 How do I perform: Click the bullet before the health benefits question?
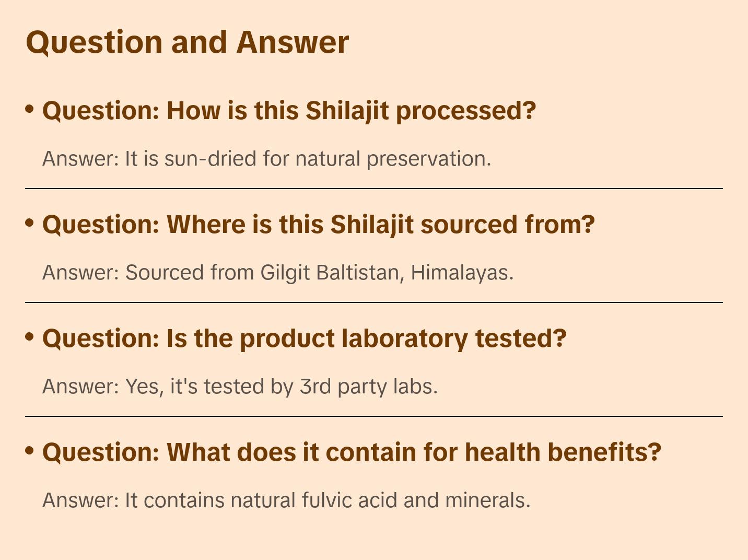coord(30,451)
